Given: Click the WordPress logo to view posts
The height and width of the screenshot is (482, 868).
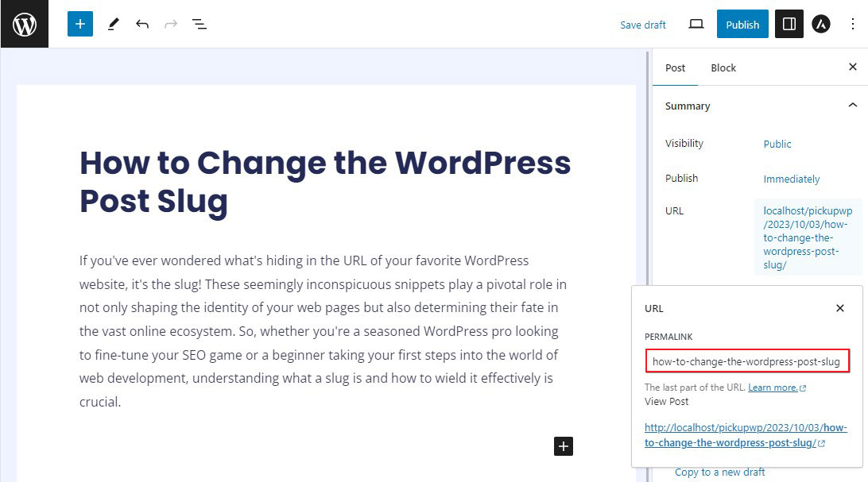Looking at the screenshot, I should [x=25, y=24].
